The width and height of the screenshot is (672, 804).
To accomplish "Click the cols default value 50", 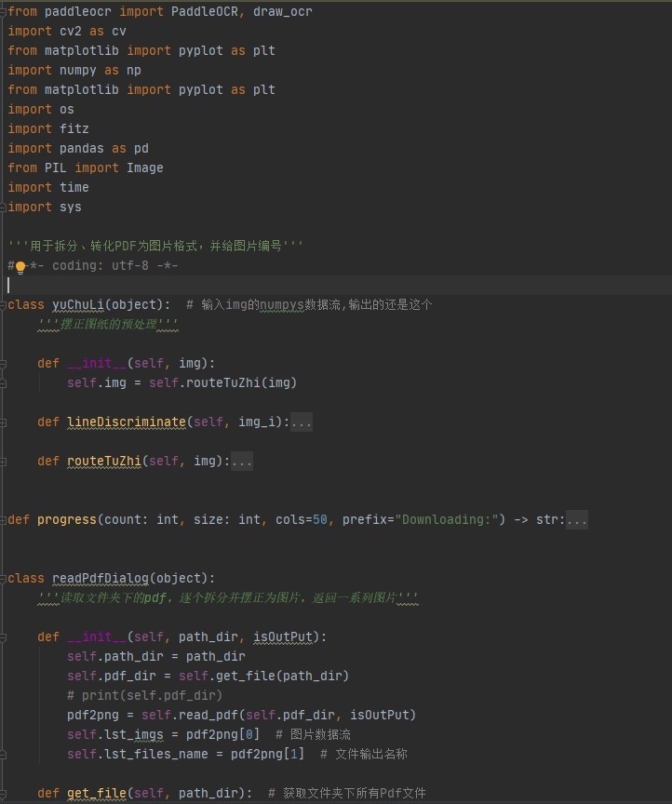I will [320, 520].
